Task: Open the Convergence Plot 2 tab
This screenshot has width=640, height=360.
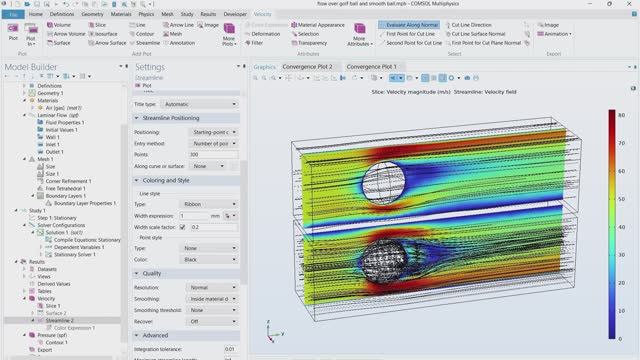Action: [307, 67]
